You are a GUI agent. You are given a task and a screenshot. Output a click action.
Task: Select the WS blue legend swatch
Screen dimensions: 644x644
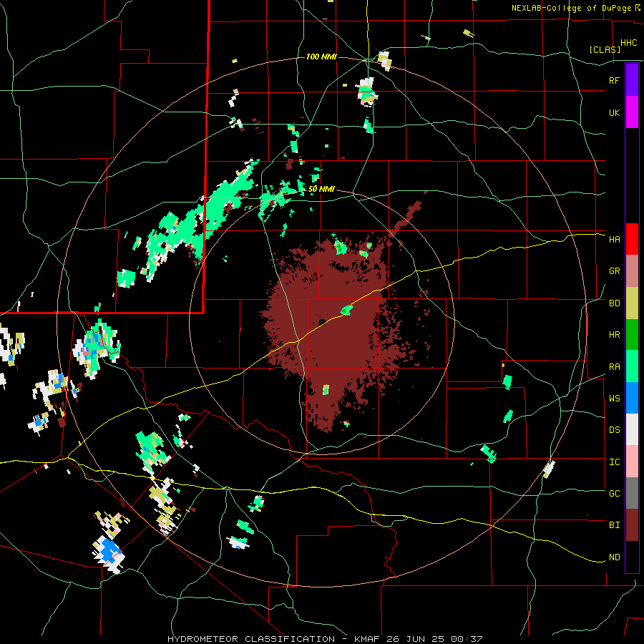632,398
